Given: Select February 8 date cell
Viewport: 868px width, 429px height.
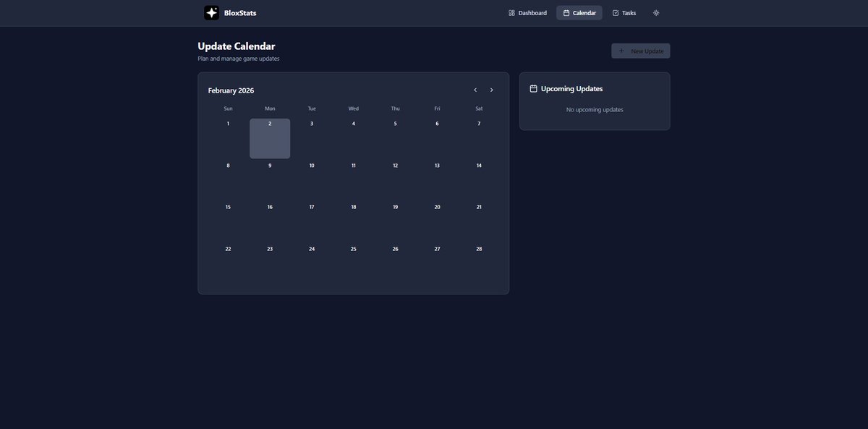Looking at the screenshot, I should point(228,181).
